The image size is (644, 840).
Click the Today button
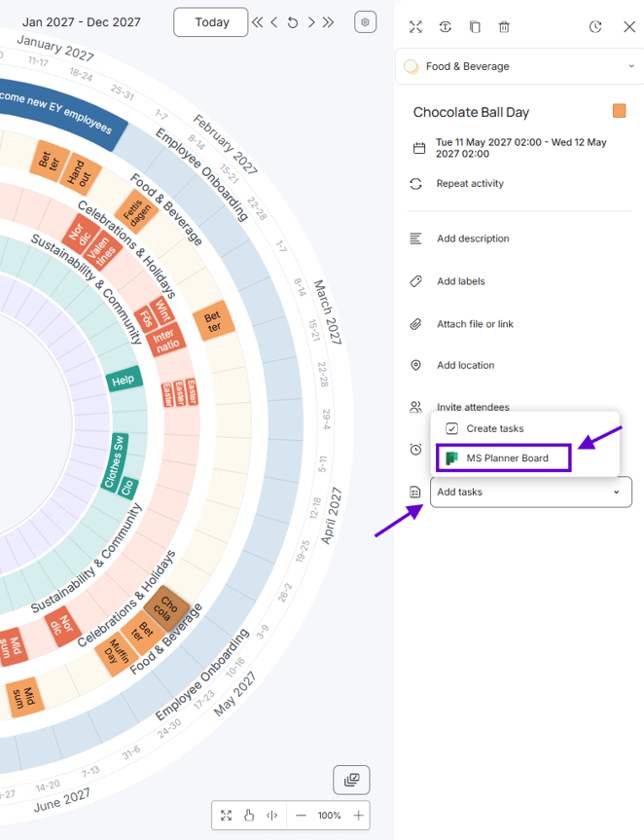[211, 22]
